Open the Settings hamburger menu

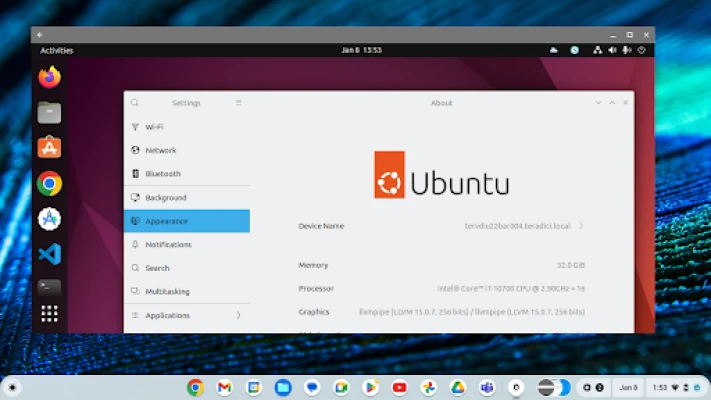point(239,103)
